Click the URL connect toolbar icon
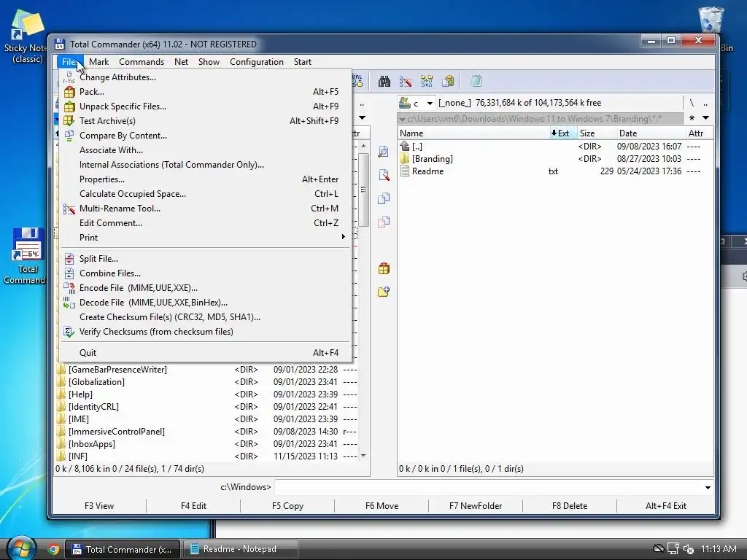The width and height of the screenshot is (747, 560). point(357,82)
